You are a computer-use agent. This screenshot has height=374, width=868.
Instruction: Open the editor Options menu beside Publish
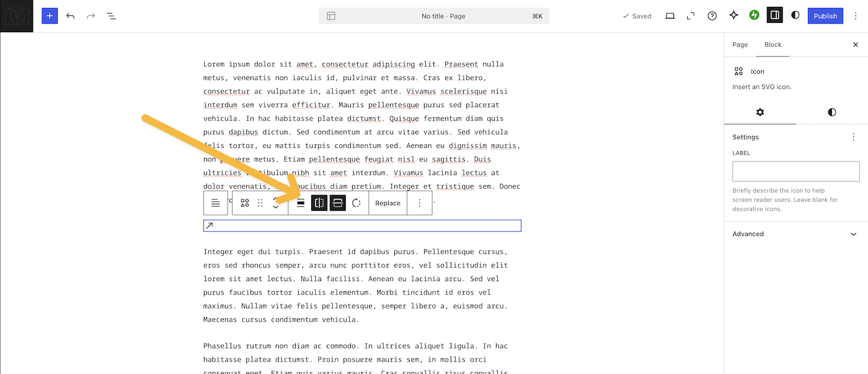857,16
